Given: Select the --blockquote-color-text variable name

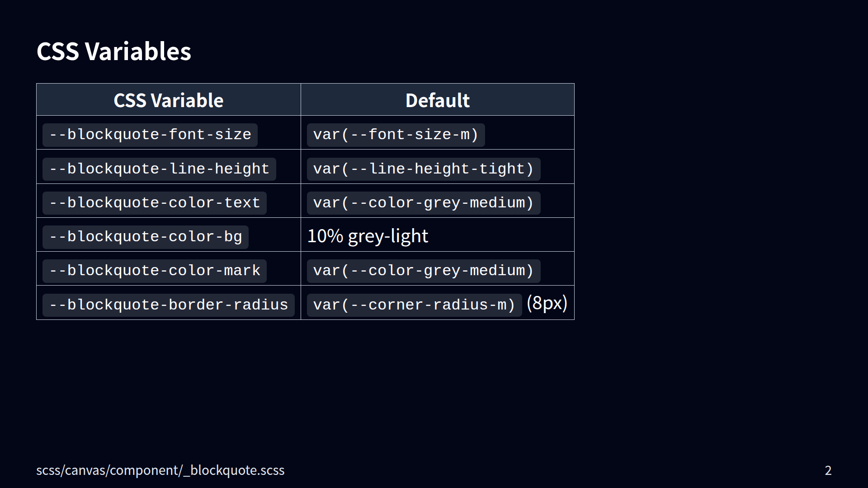Looking at the screenshot, I should point(154,203).
